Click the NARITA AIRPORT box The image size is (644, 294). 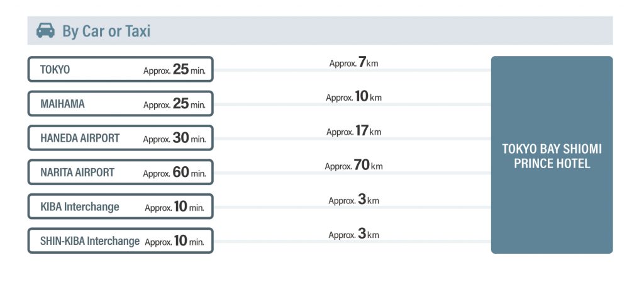tap(120, 172)
